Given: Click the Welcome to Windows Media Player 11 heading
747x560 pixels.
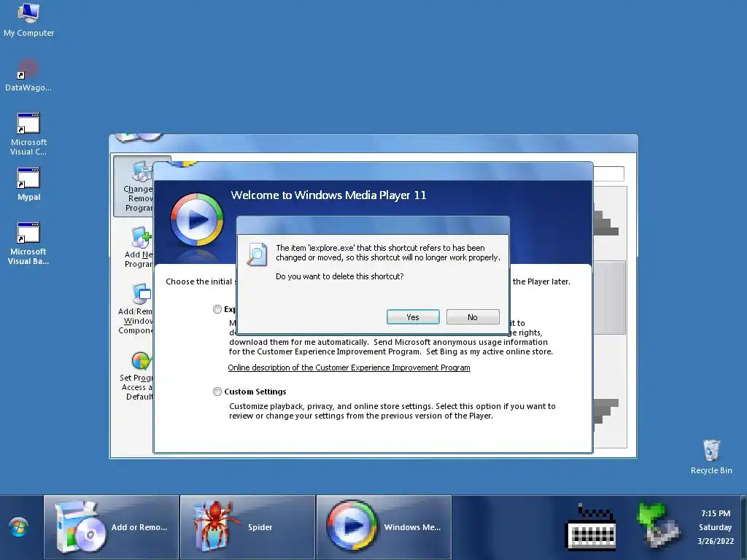Looking at the screenshot, I should click(328, 195).
